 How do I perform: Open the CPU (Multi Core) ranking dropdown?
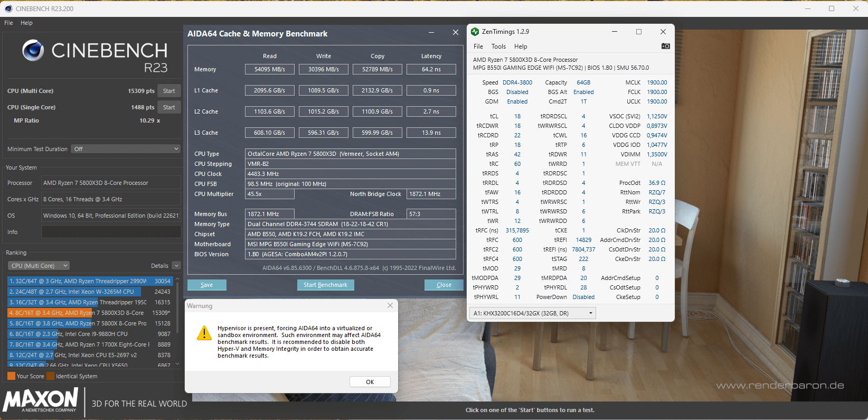click(x=39, y=266)
